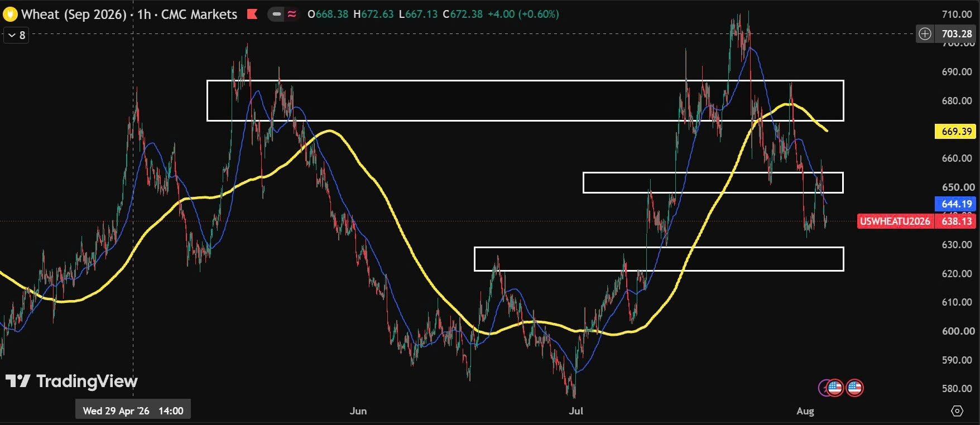
Task: Click the CMC Markets source label
Action: [199, 15]
